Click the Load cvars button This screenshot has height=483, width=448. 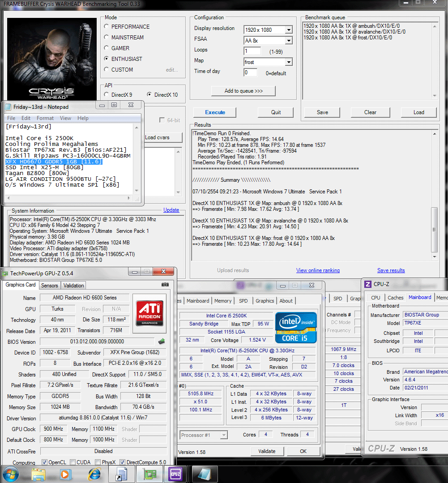[163, 137]
